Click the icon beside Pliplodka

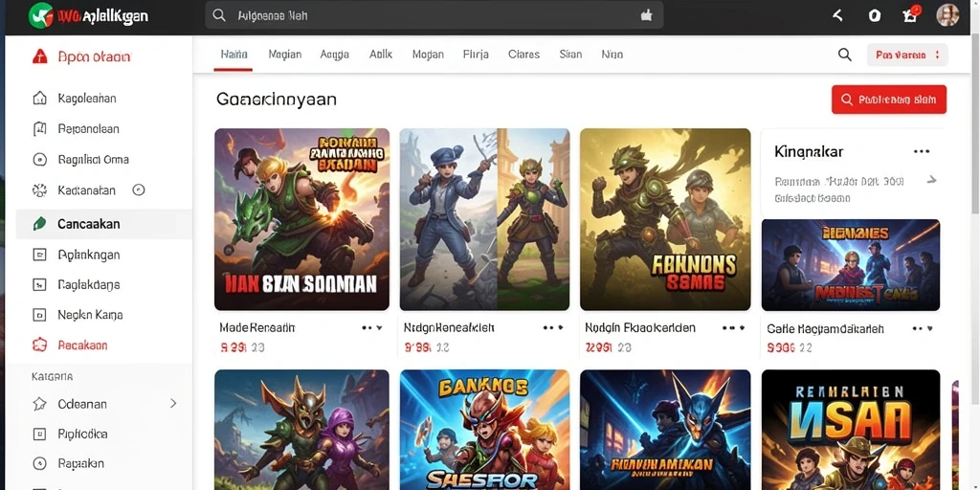tap(39, 434)
